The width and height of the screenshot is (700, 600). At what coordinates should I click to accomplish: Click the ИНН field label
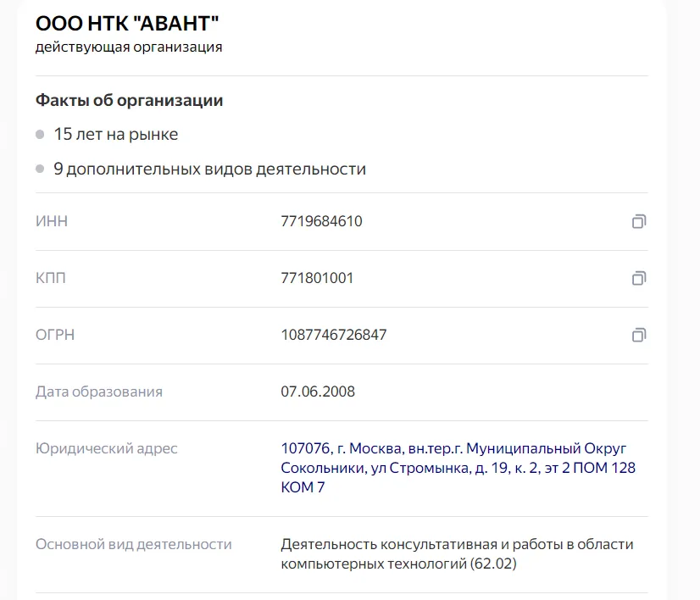(52, 221)
